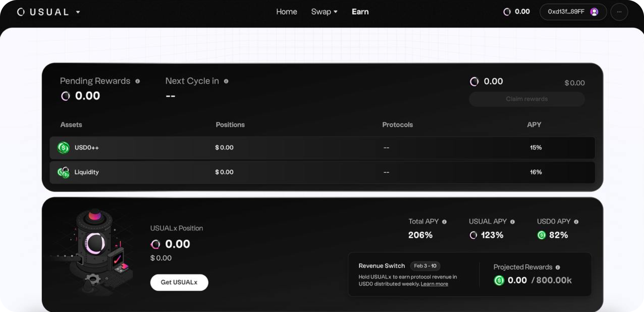Image resolution: width=644 pixels, height=312 pixels.
Task: Click the Feb 3 - 10 date badge
Action: click(x=425, y=266)
